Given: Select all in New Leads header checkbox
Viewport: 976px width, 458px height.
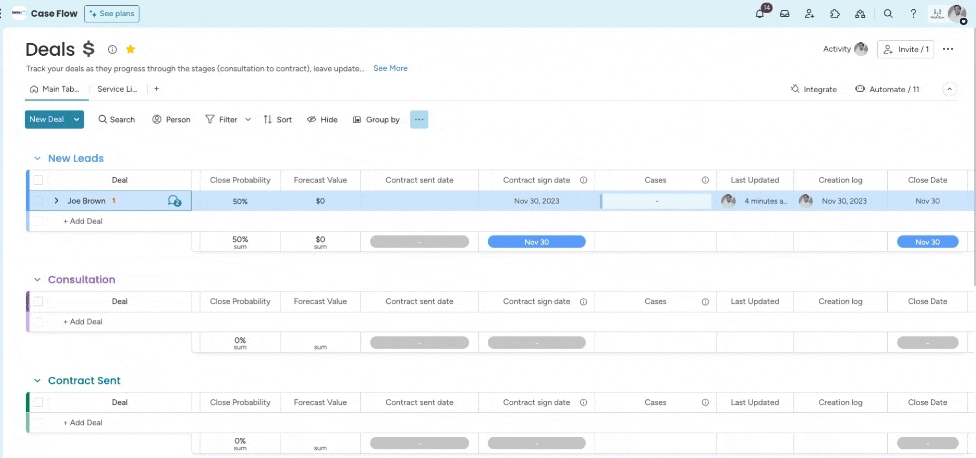Looking at the screenshot, I should click(x=38, y=180).
